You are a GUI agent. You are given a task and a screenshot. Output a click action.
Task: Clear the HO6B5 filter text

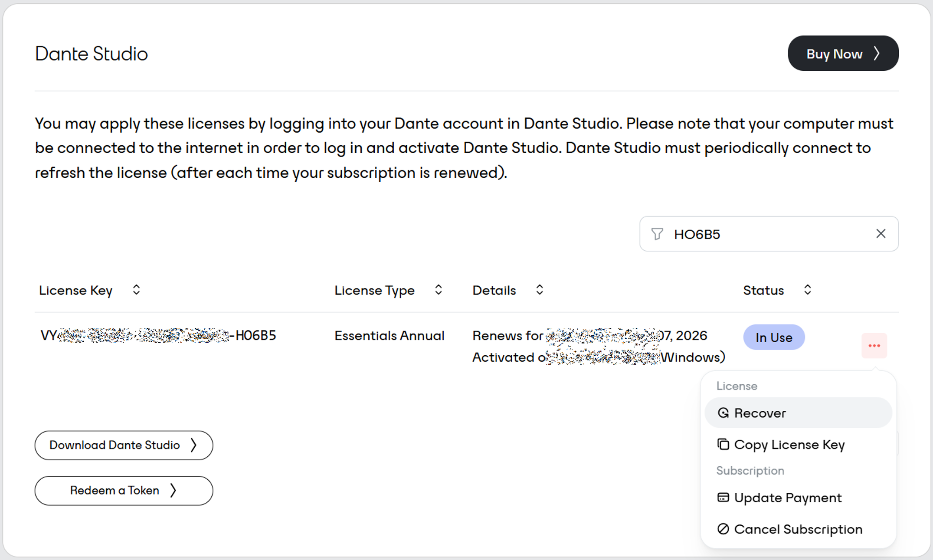pos(881,234)
